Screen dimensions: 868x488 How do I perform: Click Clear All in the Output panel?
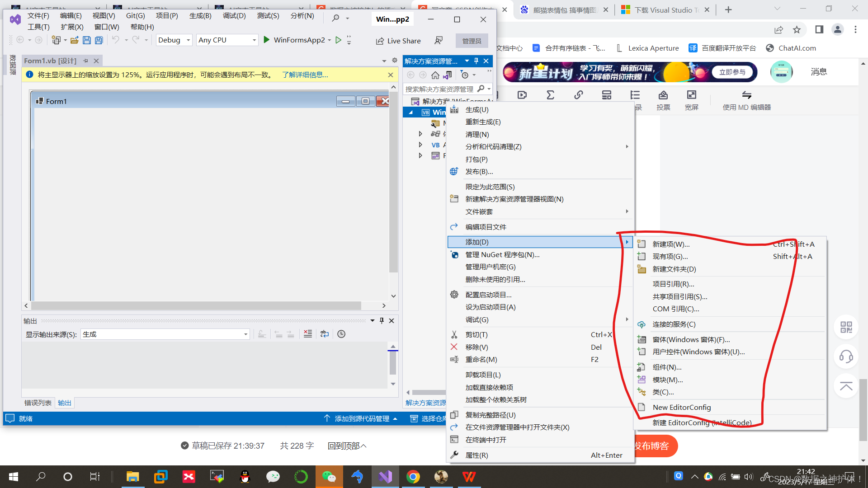click(x=308, y=334)
